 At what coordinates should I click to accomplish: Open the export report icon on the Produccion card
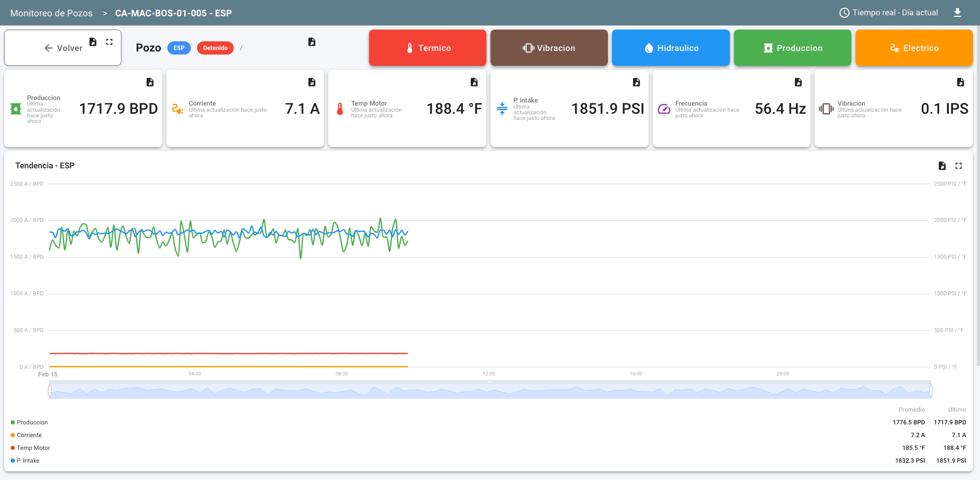pyautogui.click(x=150, y=82)
